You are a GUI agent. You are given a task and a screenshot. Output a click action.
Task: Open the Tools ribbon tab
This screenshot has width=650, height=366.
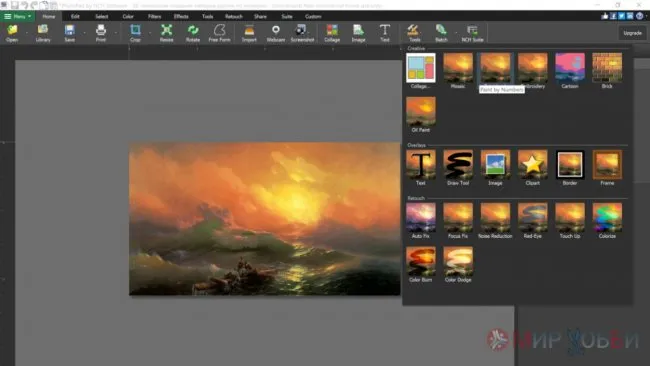click(208, 17)
